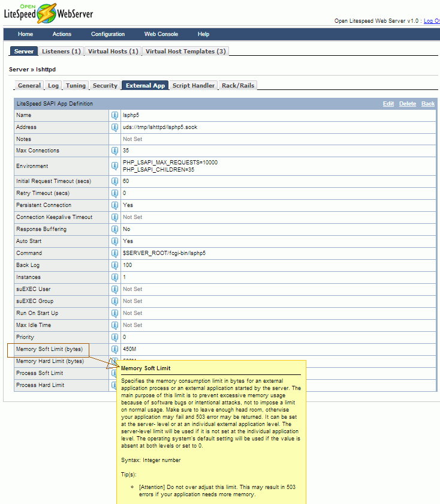Click the Memory Hard Limit (bytes) label
This screenshot has height=504, width=440.
click(x=50, y=361)
